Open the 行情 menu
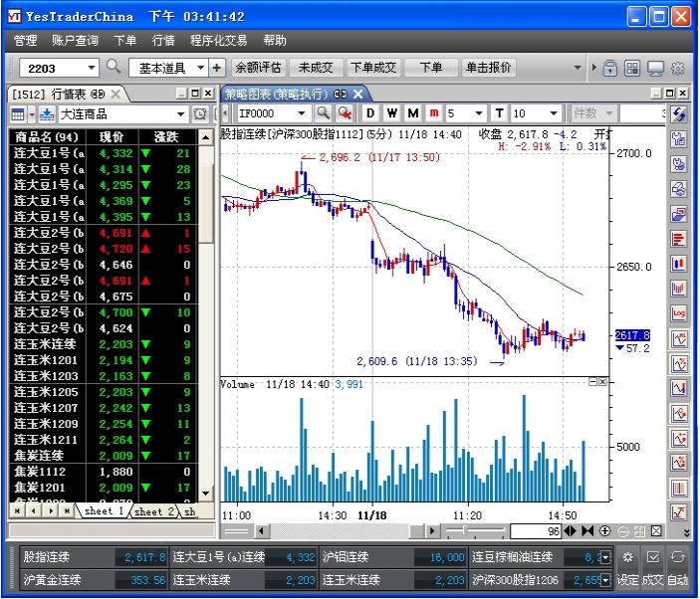Image resolution: width=700 pixels, height=599 pixels. click(163, 41)
